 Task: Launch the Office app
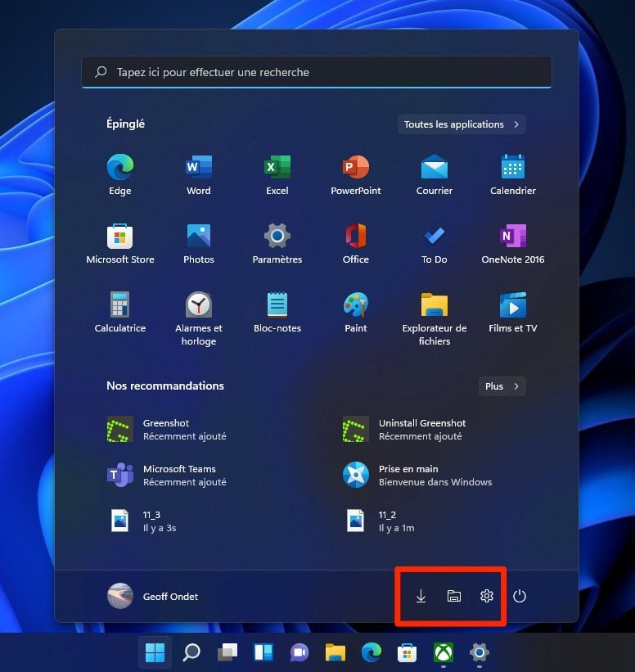coord(356,243)
